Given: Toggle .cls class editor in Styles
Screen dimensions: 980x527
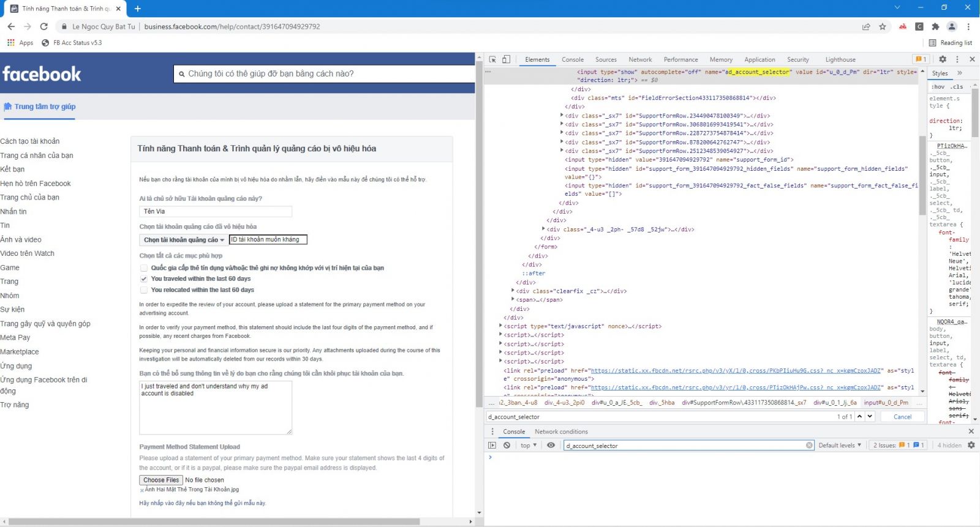Looking at the screenshot, I should click(957, 86).
